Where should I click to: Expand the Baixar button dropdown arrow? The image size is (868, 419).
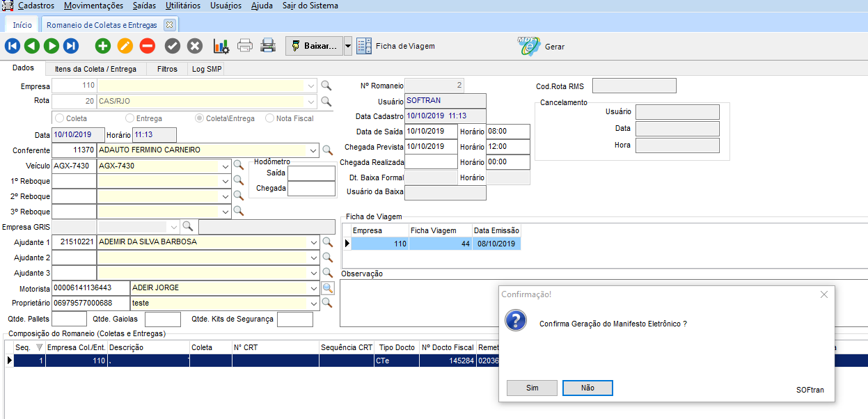[348, 47]
